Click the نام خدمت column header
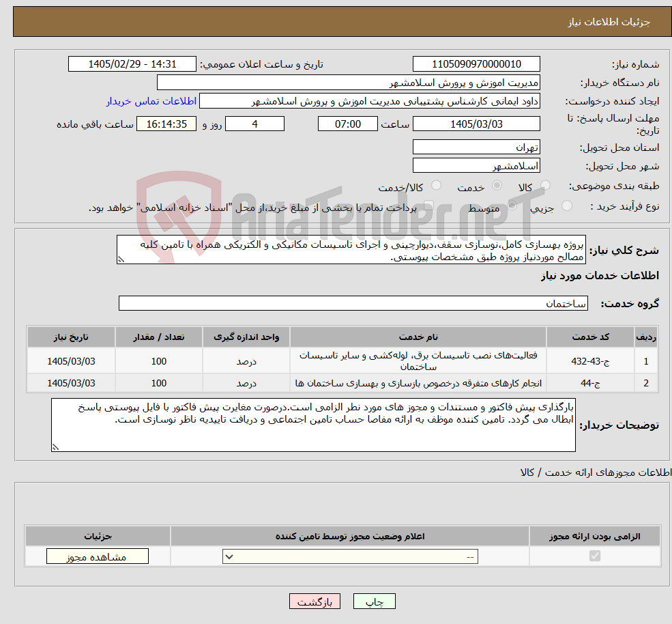672x624 pixels. pyautogui.click(x=418, y=337)
